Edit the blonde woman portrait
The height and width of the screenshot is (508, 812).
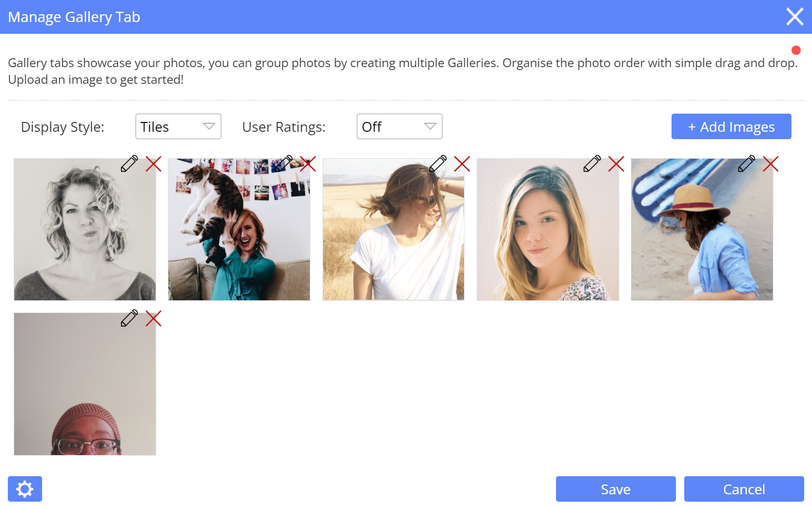click(592, 164)
